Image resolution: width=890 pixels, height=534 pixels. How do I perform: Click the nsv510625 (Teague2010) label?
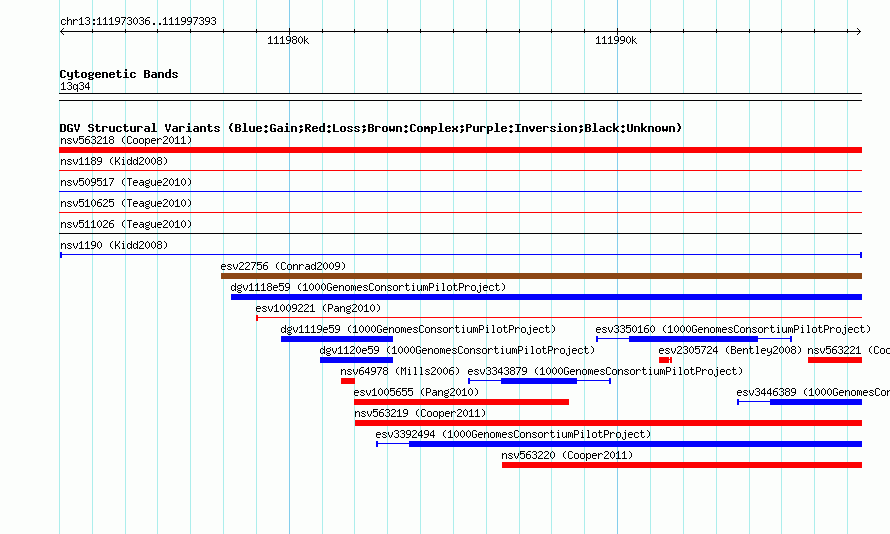(x=126, y=203)
